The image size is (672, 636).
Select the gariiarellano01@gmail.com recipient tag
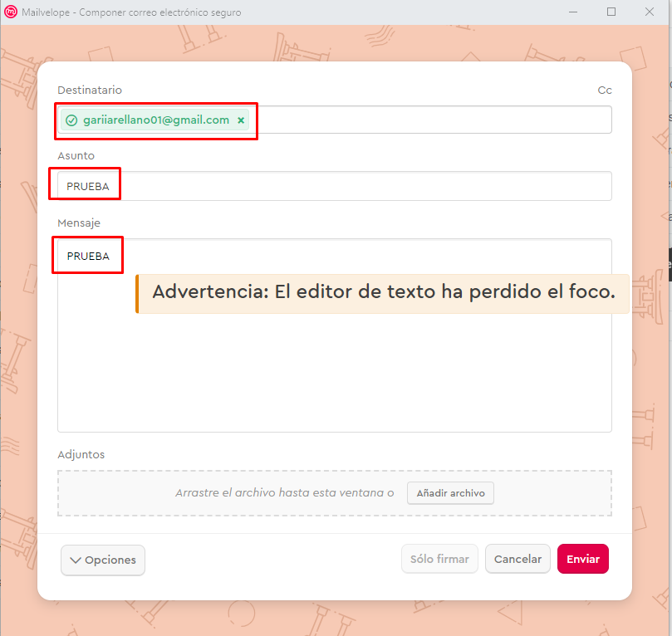click(x=155, y=120)
